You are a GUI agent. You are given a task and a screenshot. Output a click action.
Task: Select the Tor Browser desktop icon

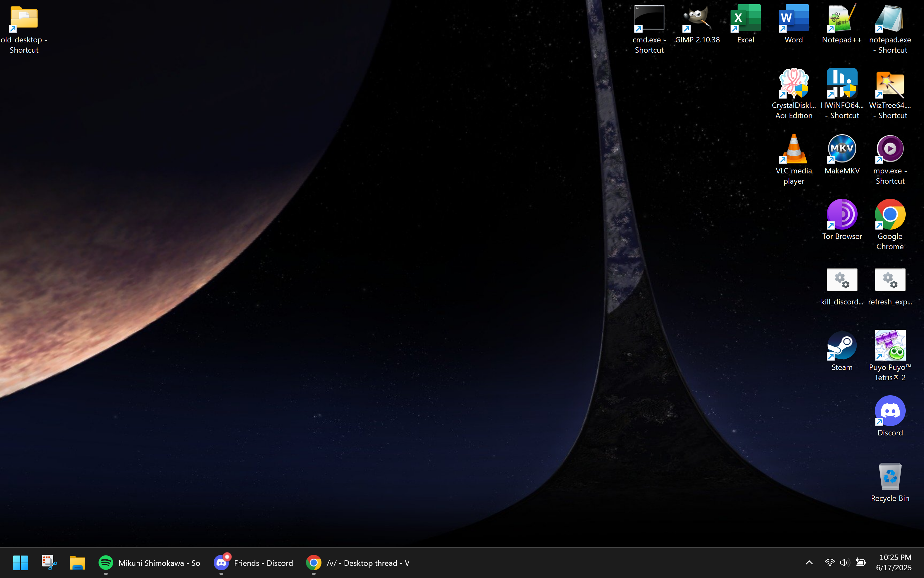pyautogui.click(x=842, y=220)
